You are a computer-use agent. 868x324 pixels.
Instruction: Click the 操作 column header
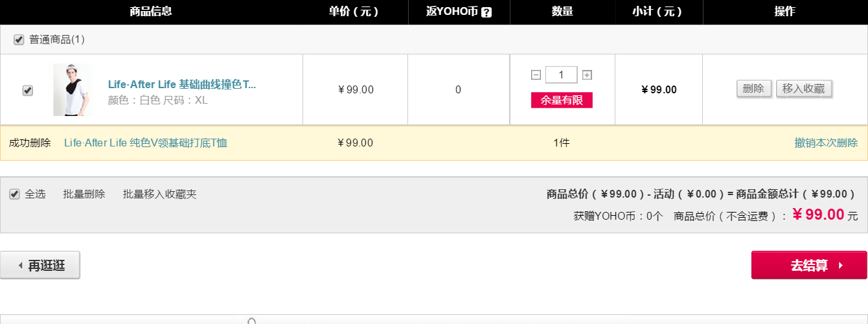click(785, 12)
